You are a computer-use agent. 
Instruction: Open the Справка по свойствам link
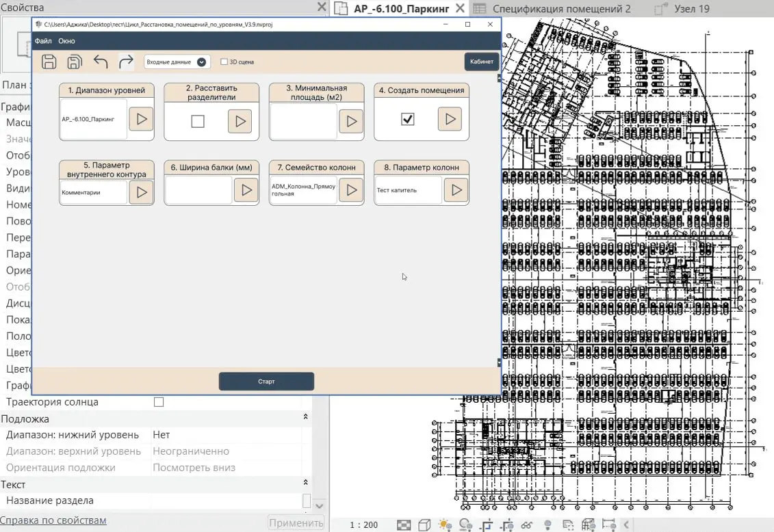pos(53,520)
